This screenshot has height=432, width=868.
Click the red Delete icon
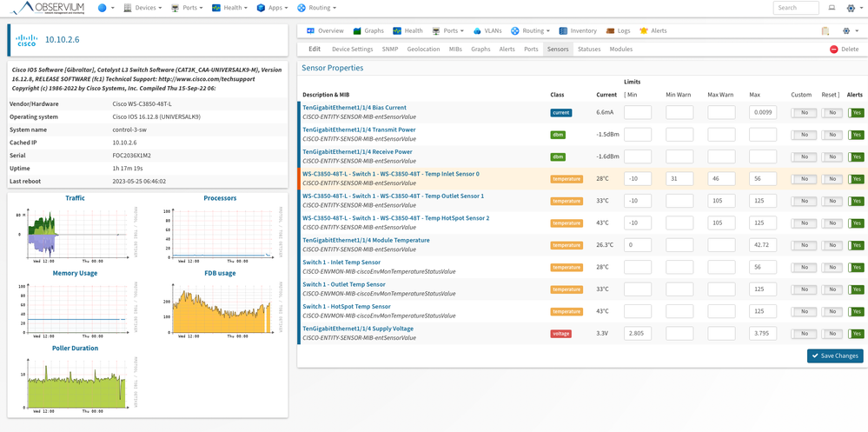[833, 50]
